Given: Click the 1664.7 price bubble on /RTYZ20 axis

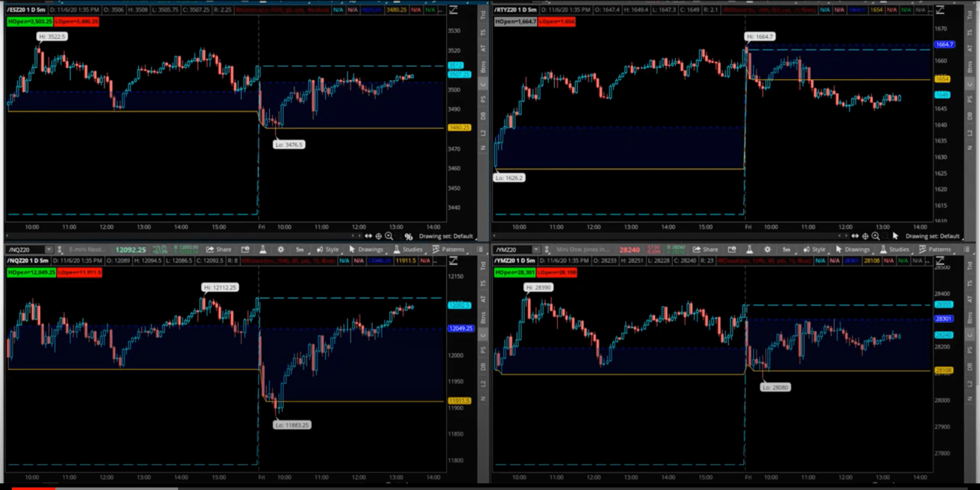Looking at the screenshot, I should tap(944, 44).
